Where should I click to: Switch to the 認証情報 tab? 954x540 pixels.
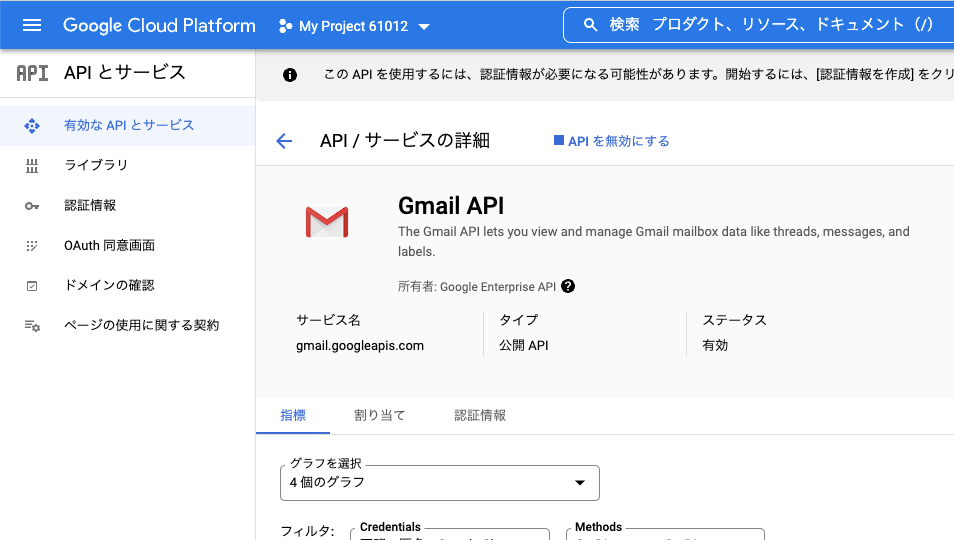tap(480, 415)
